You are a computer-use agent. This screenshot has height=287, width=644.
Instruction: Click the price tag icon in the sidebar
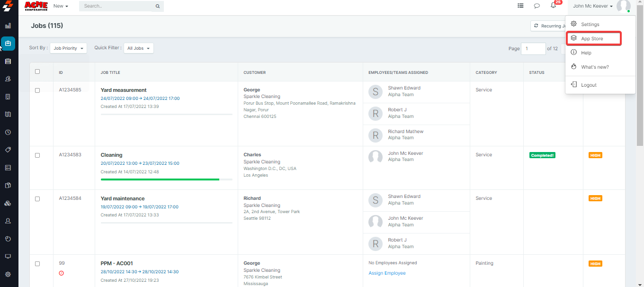pos(8,150)
